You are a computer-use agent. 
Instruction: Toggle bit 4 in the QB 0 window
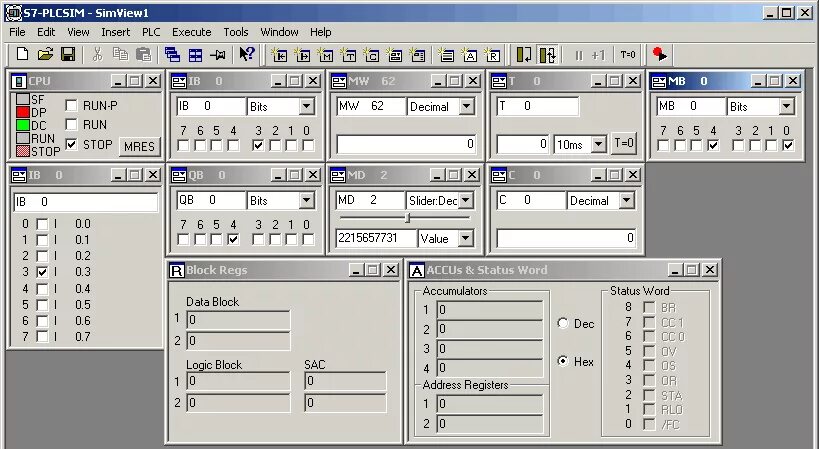[x=233, y=240]
